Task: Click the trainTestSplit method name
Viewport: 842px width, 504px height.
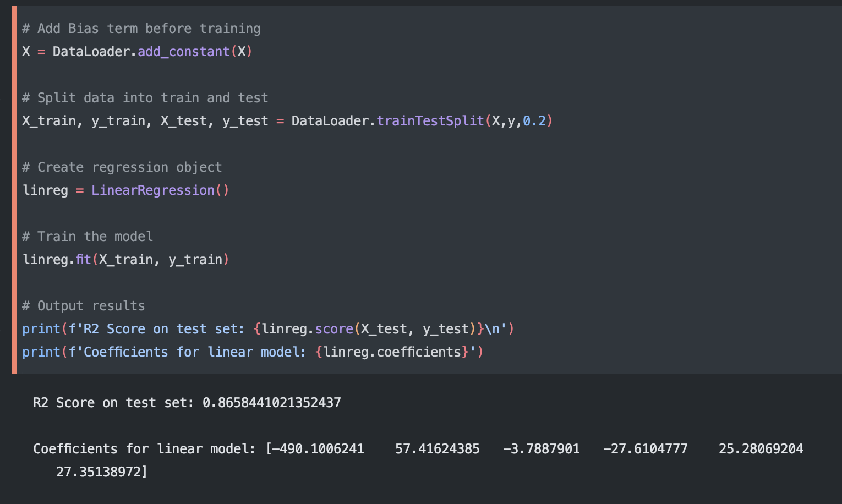Action: (x=430, y=121)
